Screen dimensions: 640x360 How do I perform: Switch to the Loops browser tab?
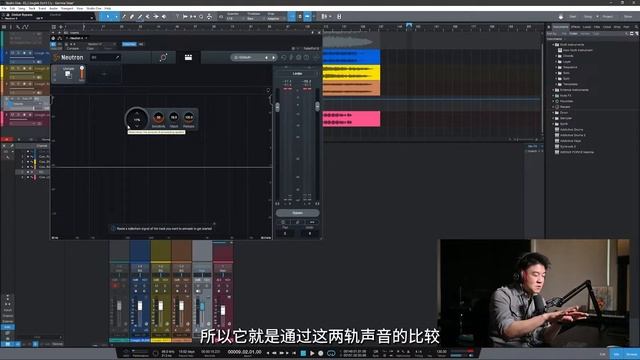point(587,27)
